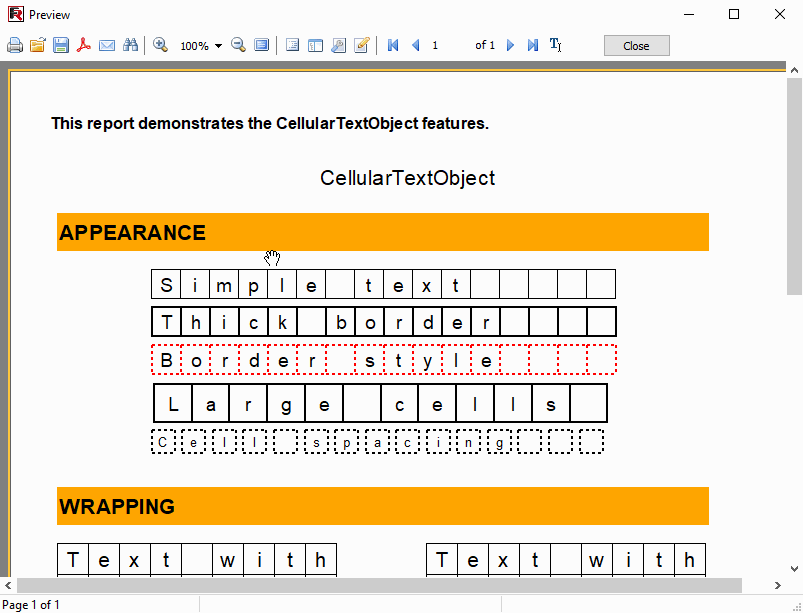Click the 'This report demonstrates' description line
The height and width of the screenshot is (613, 803).
tap(270, 123)
